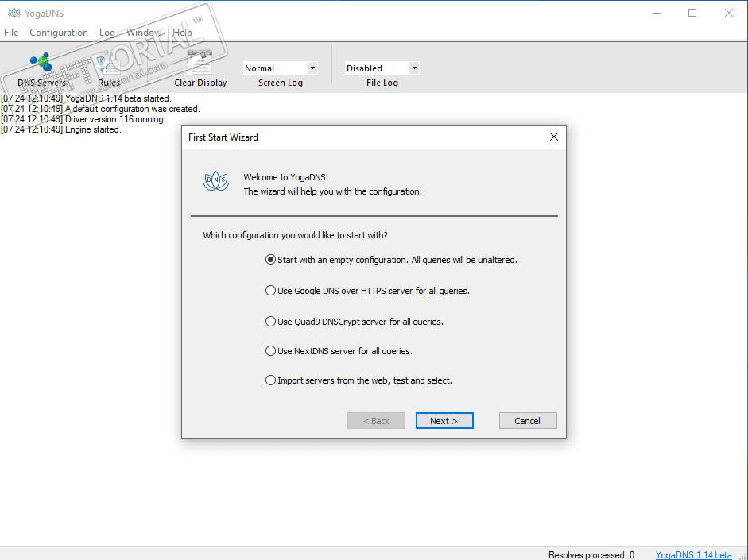
Task: Maximize the YogaDNS window
Action: coord(692,13)
